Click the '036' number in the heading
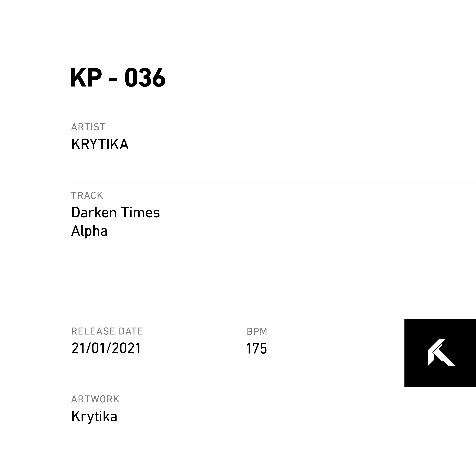 click(145, 78)
